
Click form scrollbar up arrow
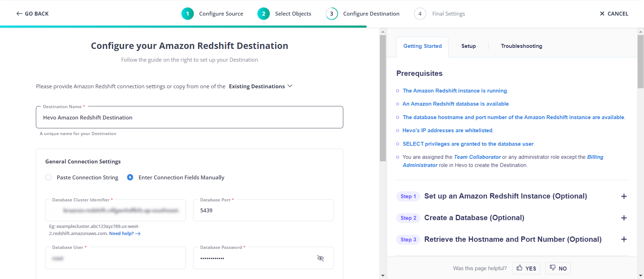click(383, 32)
